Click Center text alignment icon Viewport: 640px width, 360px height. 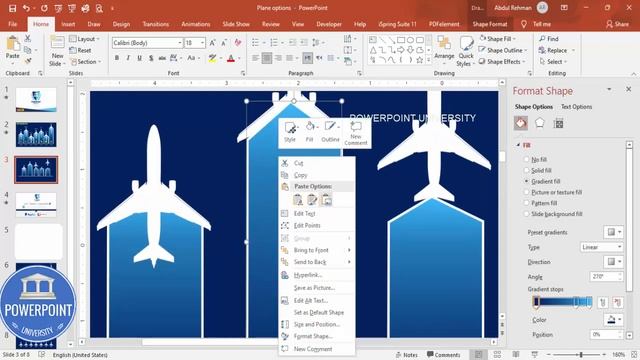tap(267, 58)
